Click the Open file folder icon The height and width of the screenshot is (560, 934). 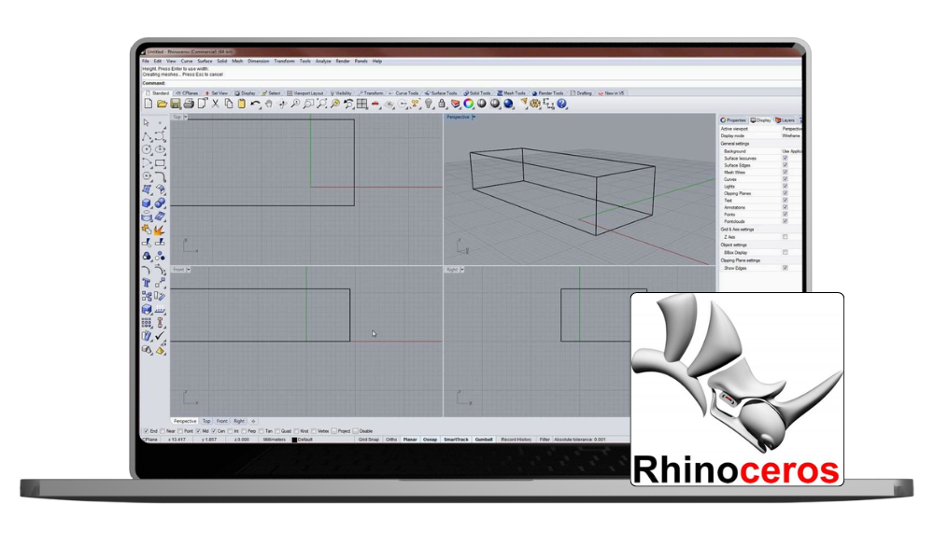[162, 104]
